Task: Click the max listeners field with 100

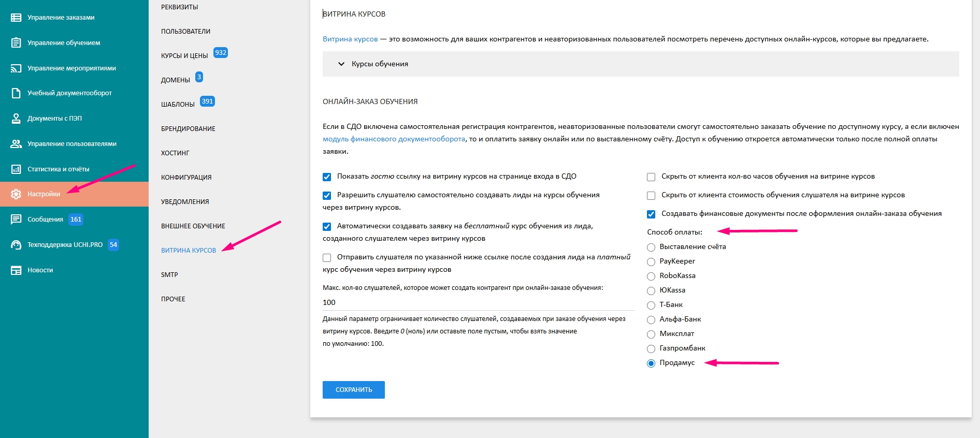Action: pyautogui.click(x=478, y=302)
